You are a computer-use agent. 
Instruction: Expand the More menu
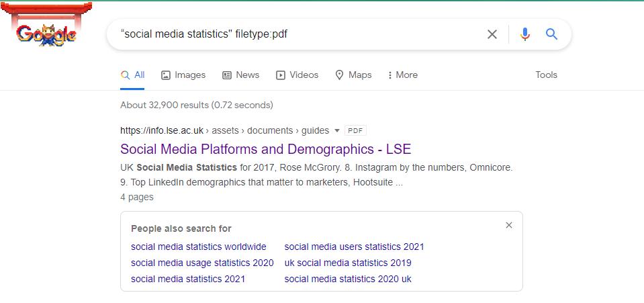click(403, 75)
